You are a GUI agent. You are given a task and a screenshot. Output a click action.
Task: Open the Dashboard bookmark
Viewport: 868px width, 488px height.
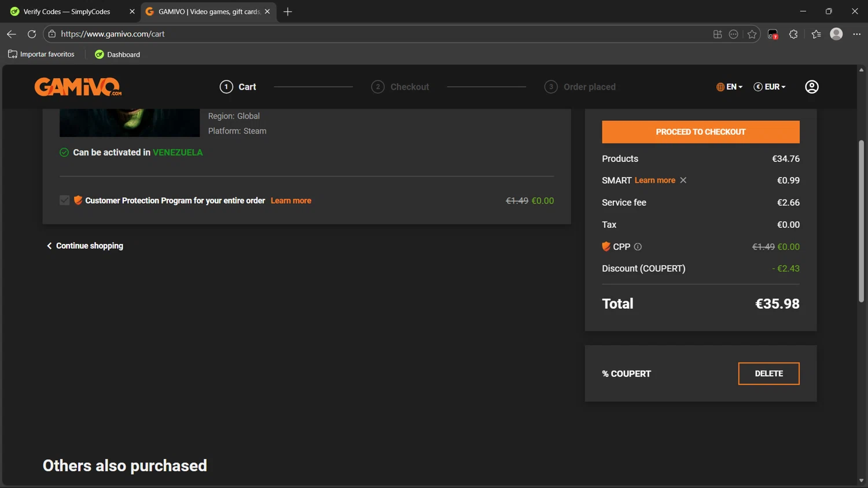pos(117,54)
